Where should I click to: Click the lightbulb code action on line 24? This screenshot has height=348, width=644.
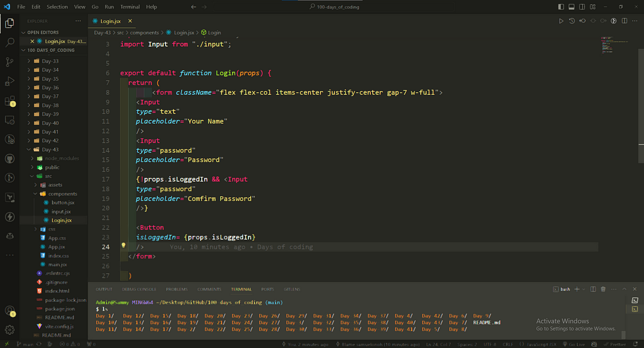pyautogui.click(x=123, y=246)
